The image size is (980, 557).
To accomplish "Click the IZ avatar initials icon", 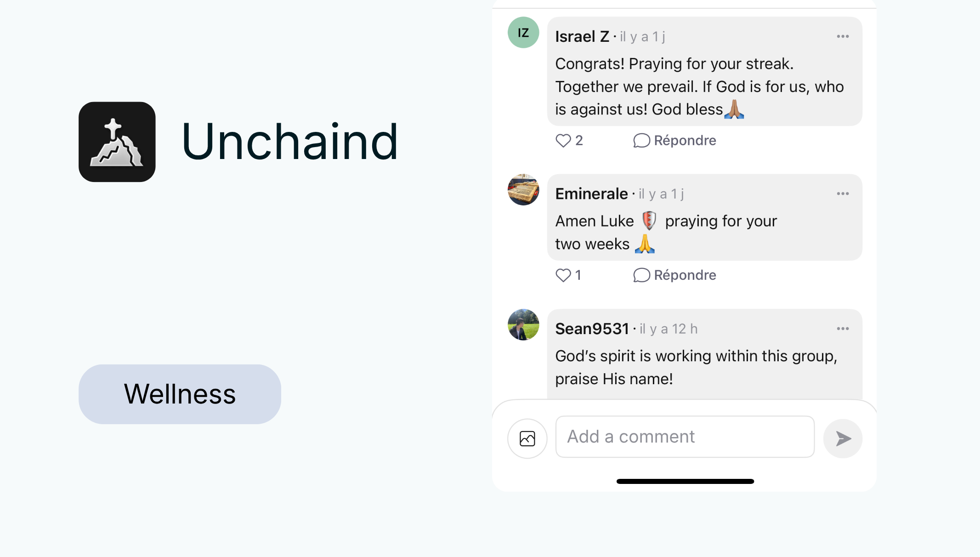I will (x=523, y=33).
